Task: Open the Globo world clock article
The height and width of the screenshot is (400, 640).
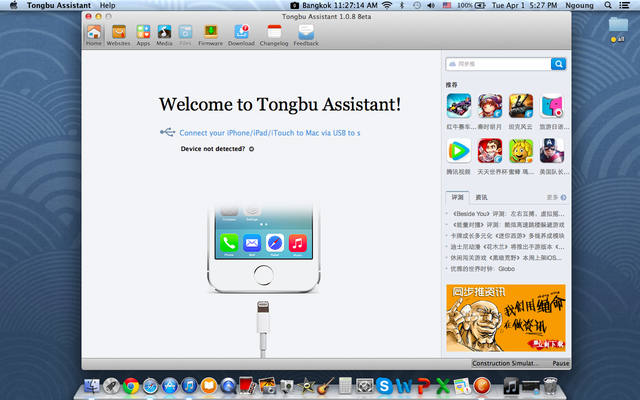Action: pos(482,269)
